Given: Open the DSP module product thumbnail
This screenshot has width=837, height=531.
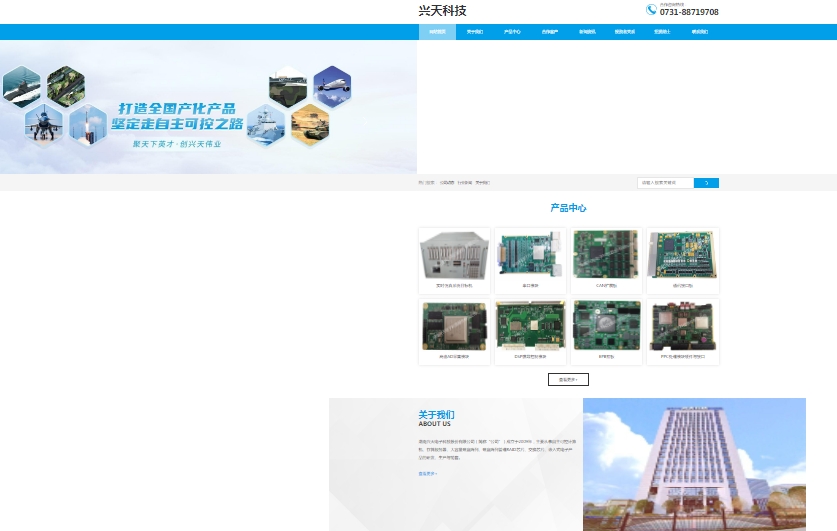Looking at the screenshot, I should [530, 326].
